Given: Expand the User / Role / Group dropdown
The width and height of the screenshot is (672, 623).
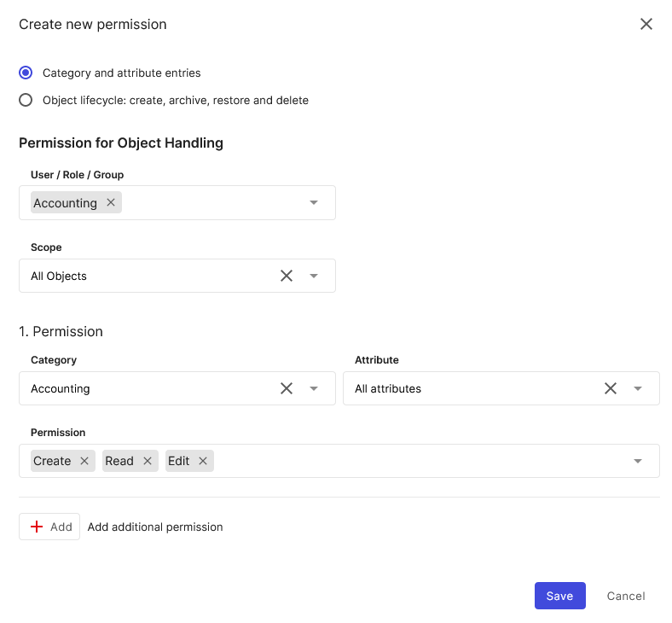Looking at the screenshot, I should point(314,202).
